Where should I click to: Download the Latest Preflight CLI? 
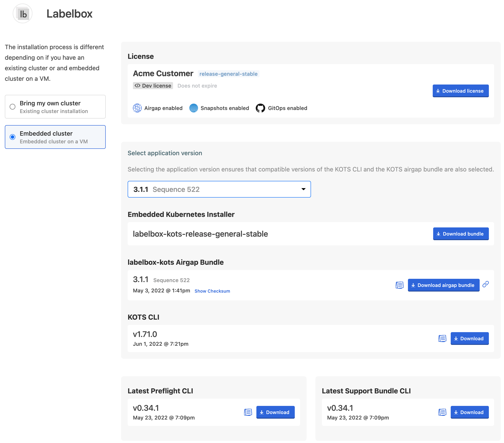275,412
